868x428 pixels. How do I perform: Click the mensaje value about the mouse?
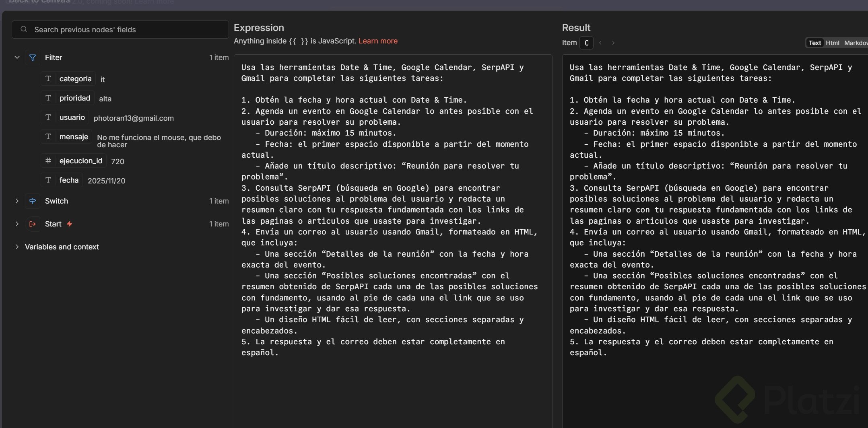(x=159, y=141)
